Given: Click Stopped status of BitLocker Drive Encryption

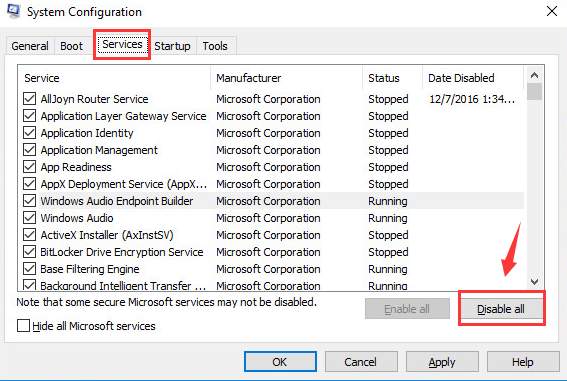Looking at the screenshot, I should tap(388, 252).
